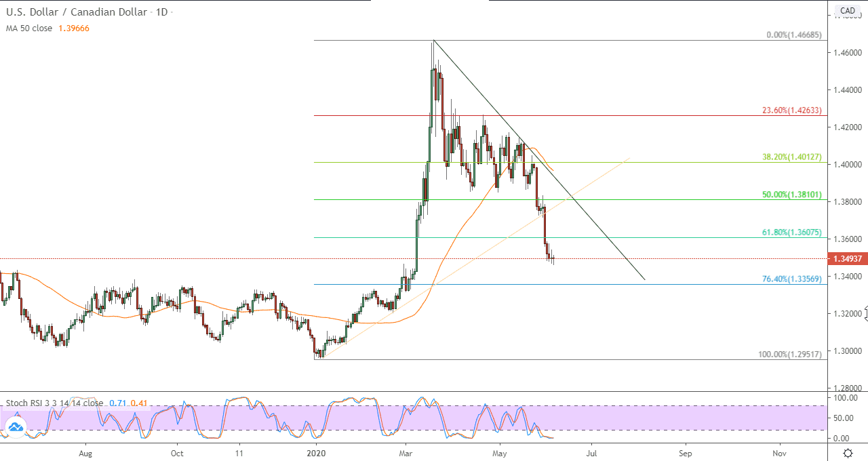Click the 1D timeframe in the chart title

click(161, 12)
